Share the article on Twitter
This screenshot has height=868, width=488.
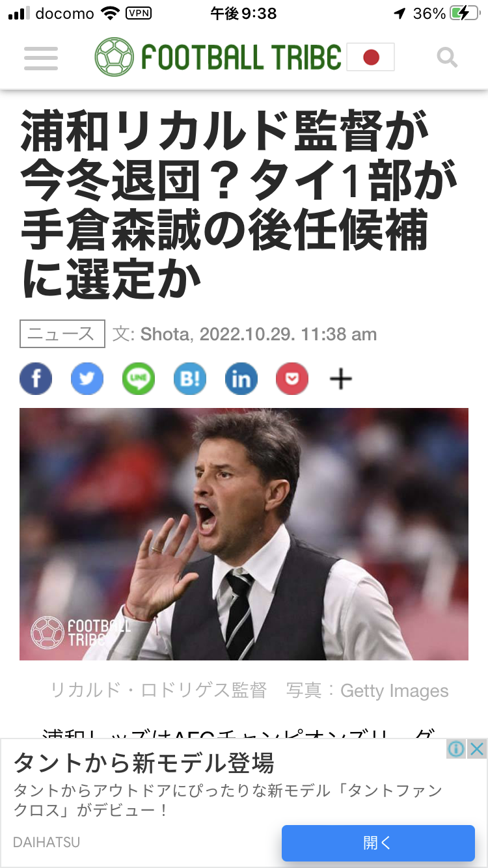[x=87, y=379]
